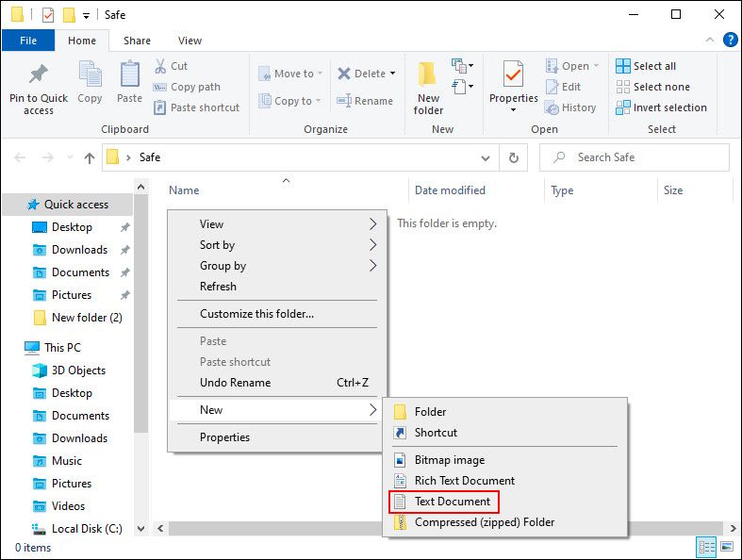This screenshot has width=742, height=560.
Task: Open New folder (2) in sidebar
Action: coord(78,318)
